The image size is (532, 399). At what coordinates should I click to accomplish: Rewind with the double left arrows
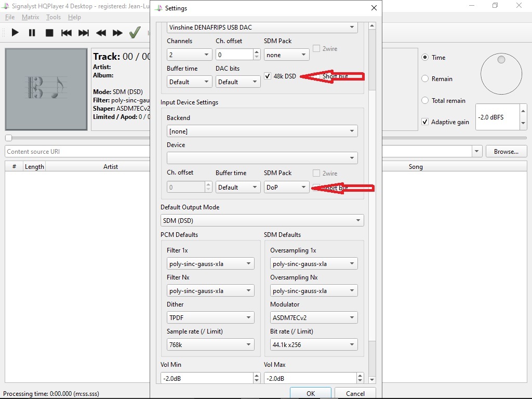[x=101, y=33]
